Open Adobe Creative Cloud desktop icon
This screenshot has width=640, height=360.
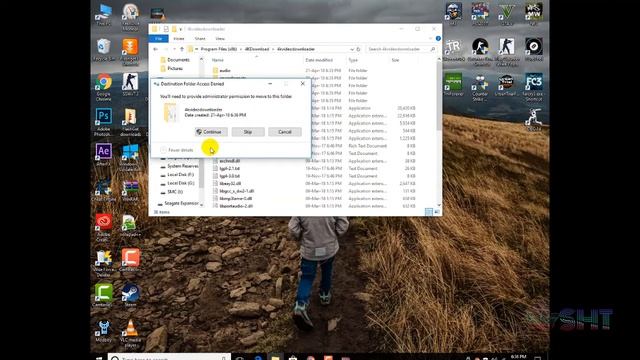[x=103, y=227]
